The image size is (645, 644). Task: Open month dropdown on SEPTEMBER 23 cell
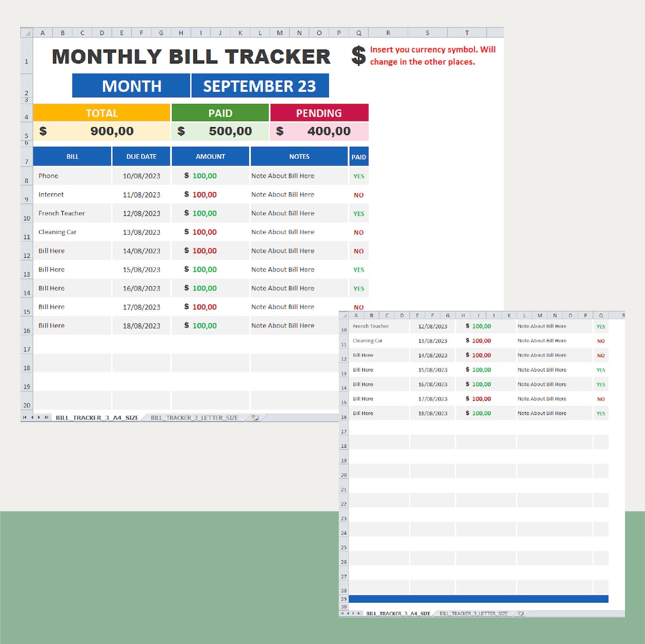(261, 85)
